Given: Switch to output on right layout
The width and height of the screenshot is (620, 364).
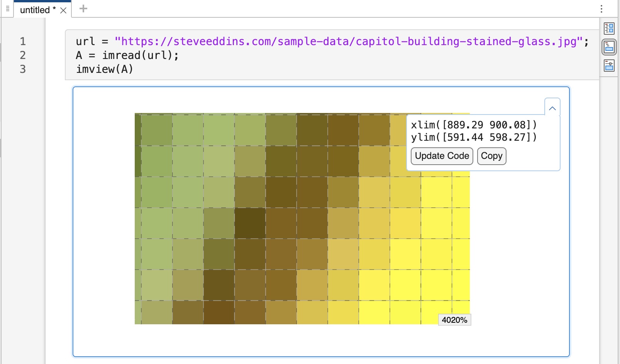Looking at the screenshot, I should (609, 29).
